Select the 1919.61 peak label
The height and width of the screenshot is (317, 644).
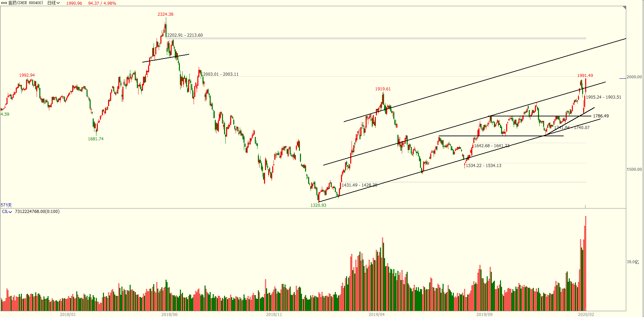click(x=383, y=89)
